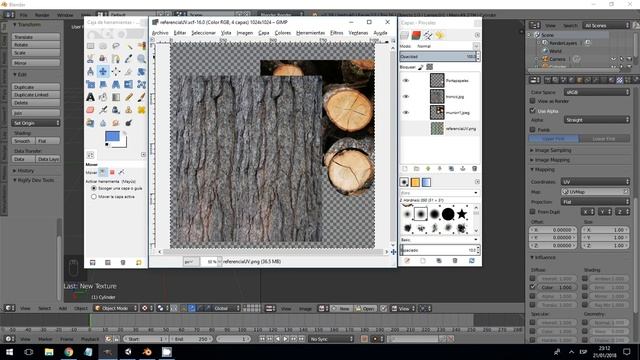Open Alpha 'Straight' dropdown in Blender
The image size is (640, 360).
597,120
